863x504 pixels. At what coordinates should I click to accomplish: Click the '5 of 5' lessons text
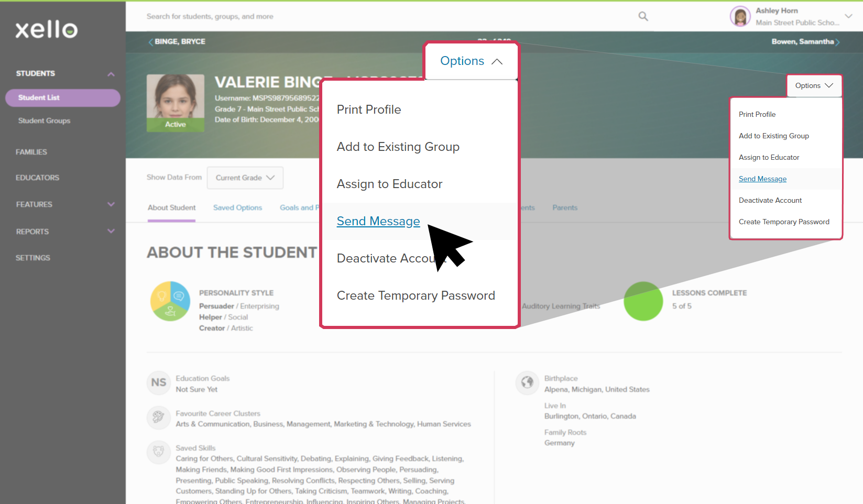click(x=682, y=306)
